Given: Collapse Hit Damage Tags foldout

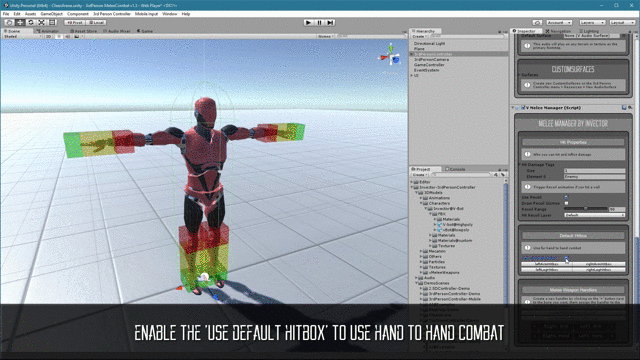Looking at the screenshot, I should click(x=520, y=164).
